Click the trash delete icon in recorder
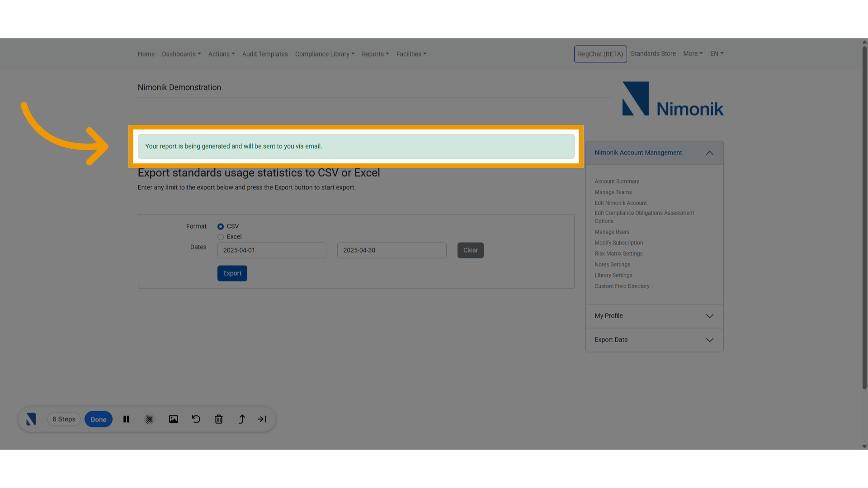 tap(219, 419)
